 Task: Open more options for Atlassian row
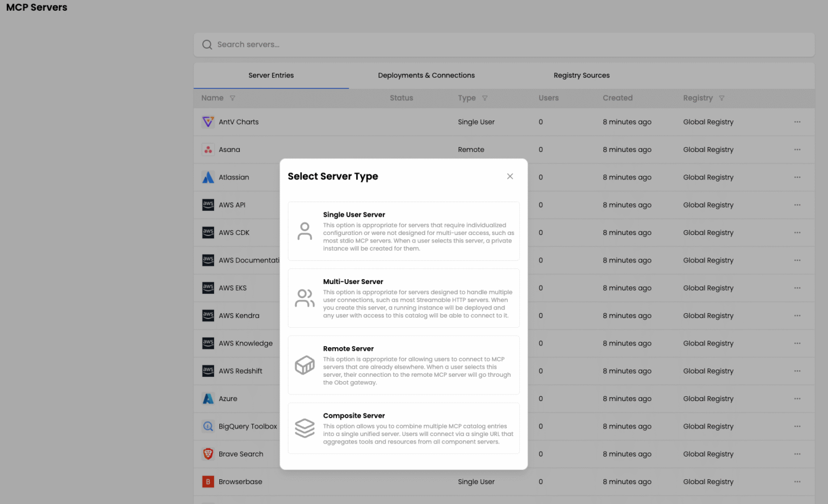(797, 177)
